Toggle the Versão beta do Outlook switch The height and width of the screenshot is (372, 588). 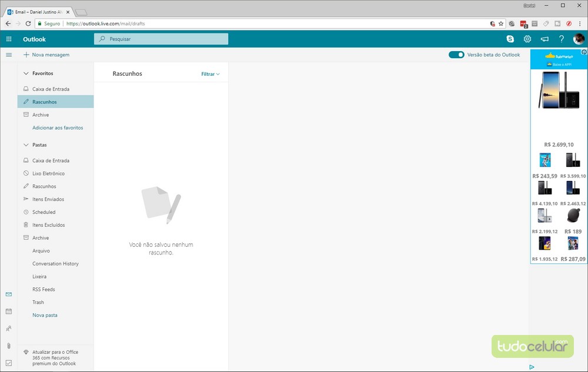point(456,55)
